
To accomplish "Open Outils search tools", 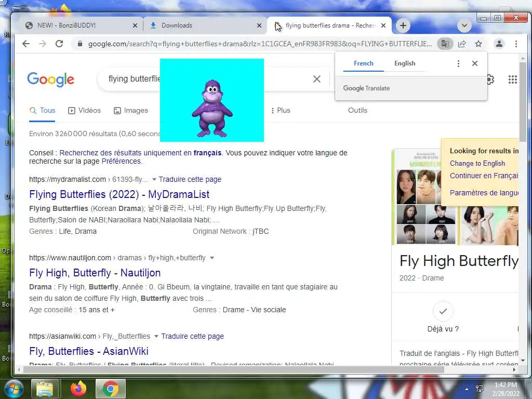I will click(x=357, y=111).
